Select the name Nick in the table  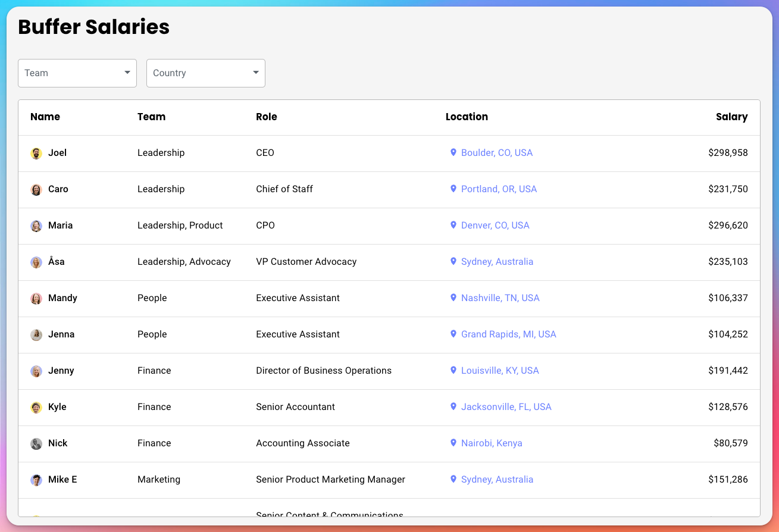pos(58,443)
